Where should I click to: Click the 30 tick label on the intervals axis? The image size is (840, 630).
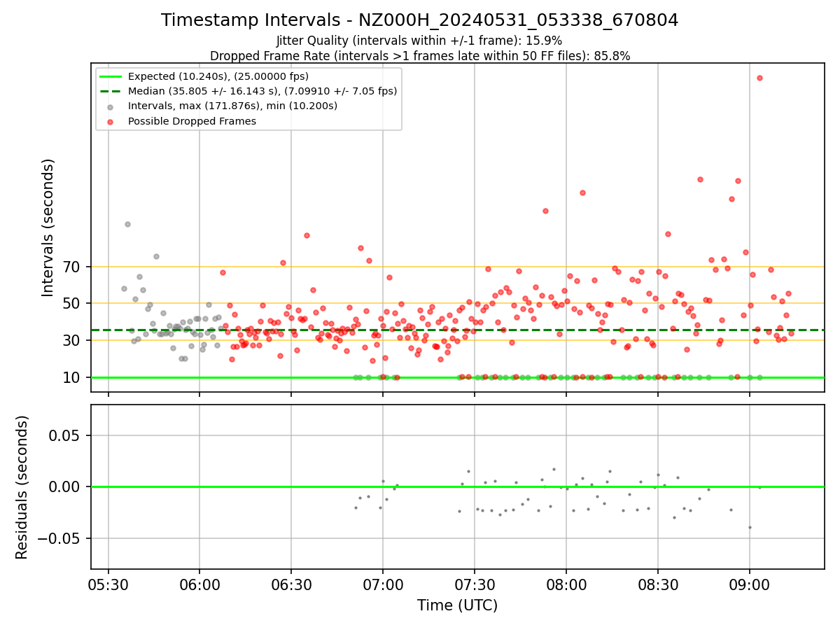pyautogui.click(x=73, y=340)
